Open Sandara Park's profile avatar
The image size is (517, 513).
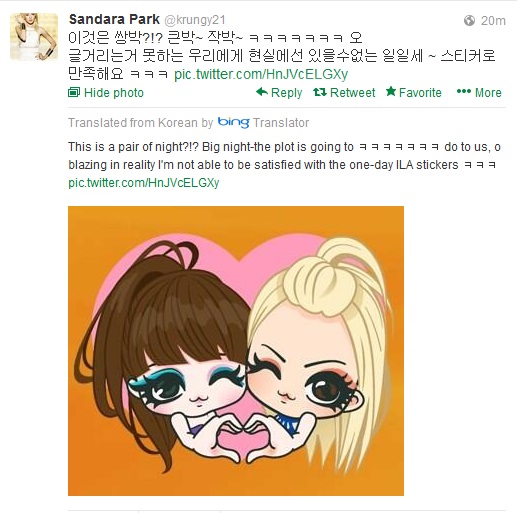(34, 37)
